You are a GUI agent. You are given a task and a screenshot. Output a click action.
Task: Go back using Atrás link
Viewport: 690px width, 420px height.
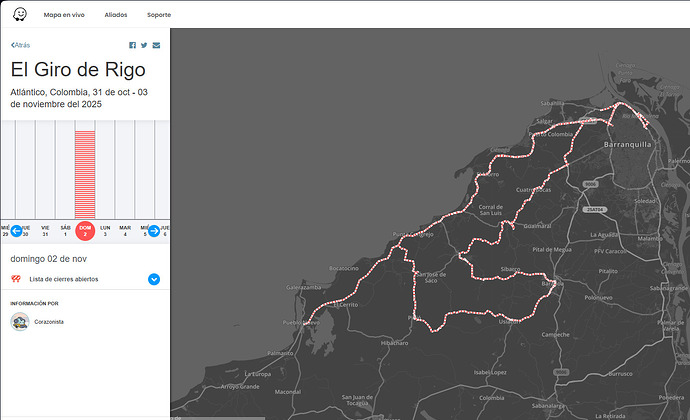pyautogui.click(x=22, y=45)
